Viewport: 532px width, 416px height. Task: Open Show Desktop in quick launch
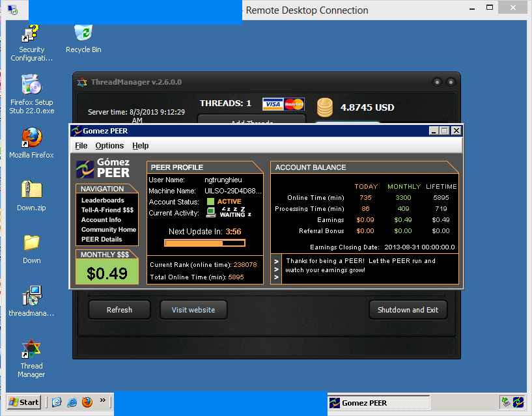[57, 402]
